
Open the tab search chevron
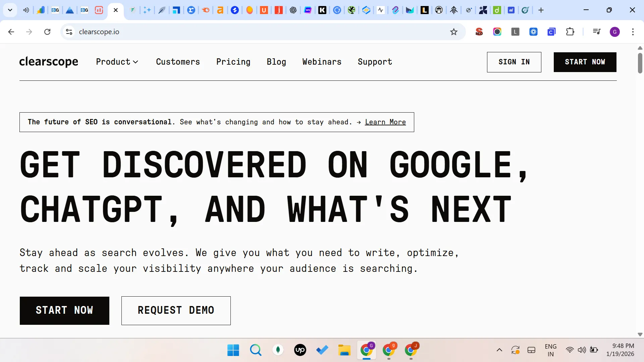(10, 10)
